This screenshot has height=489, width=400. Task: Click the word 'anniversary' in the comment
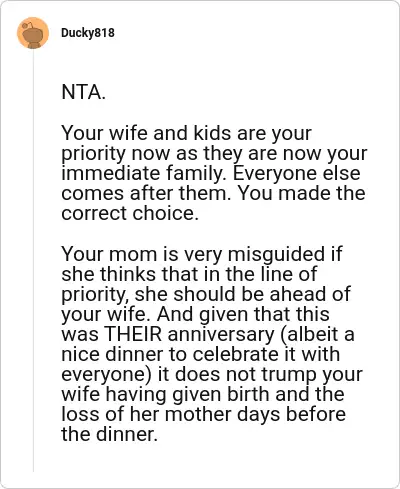221,335
